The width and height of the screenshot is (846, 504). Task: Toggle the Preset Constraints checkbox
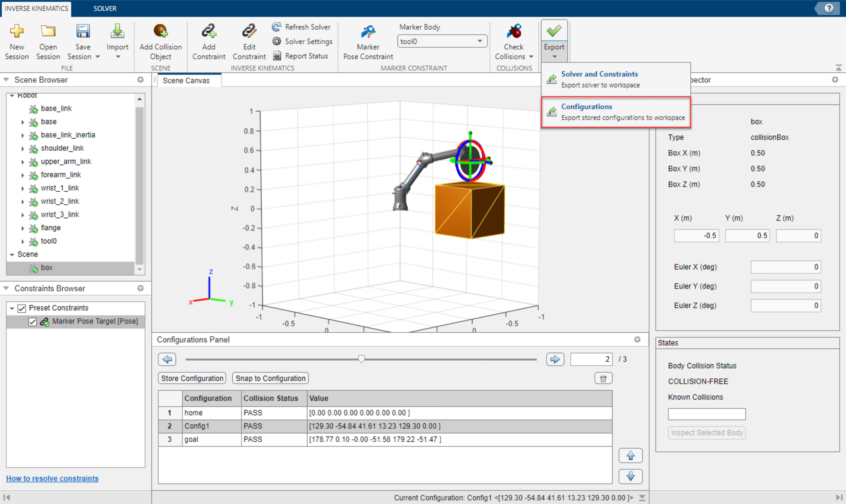tap(22, 308)
